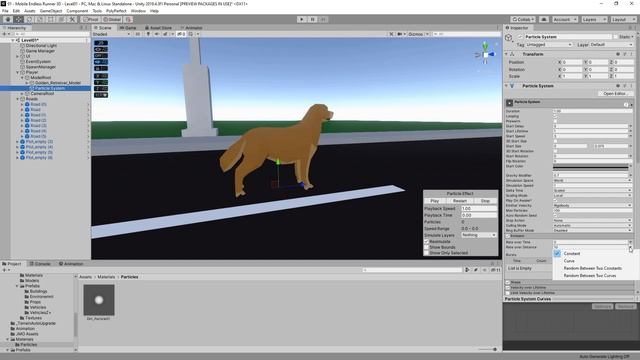Viewport: 640px width, 360px height.
Task: Open the Gizmos dropdown in Scene view
Action: click(x=418, y=34)
